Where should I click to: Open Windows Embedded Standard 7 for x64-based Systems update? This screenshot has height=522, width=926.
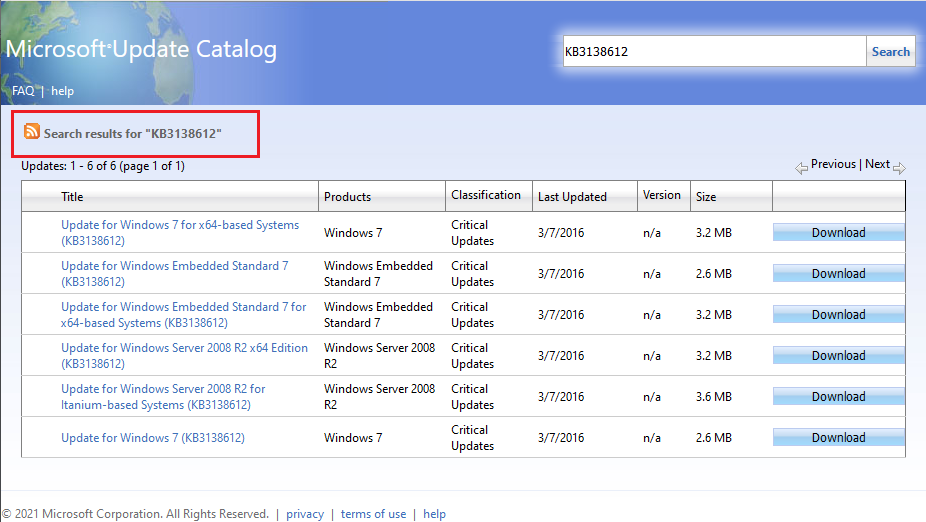(184, 315)
